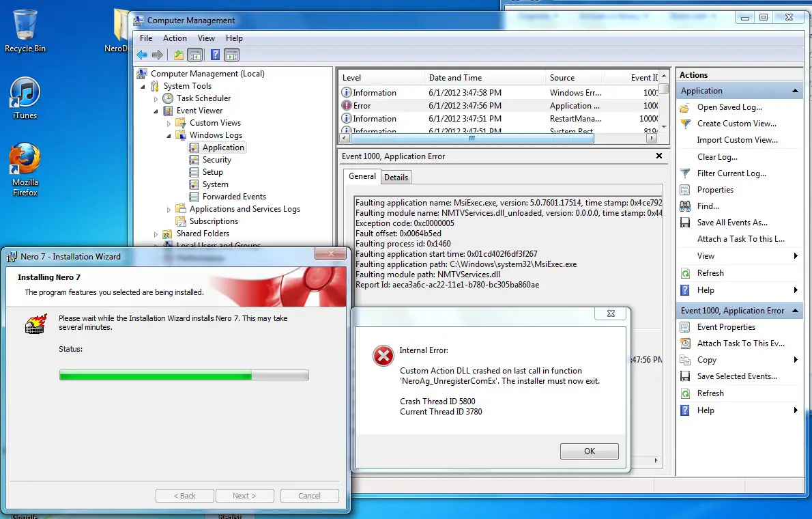This screenshot has width=812, height=519.
Task: Click the Nero installation progress bar
Action: click(184, 375)
